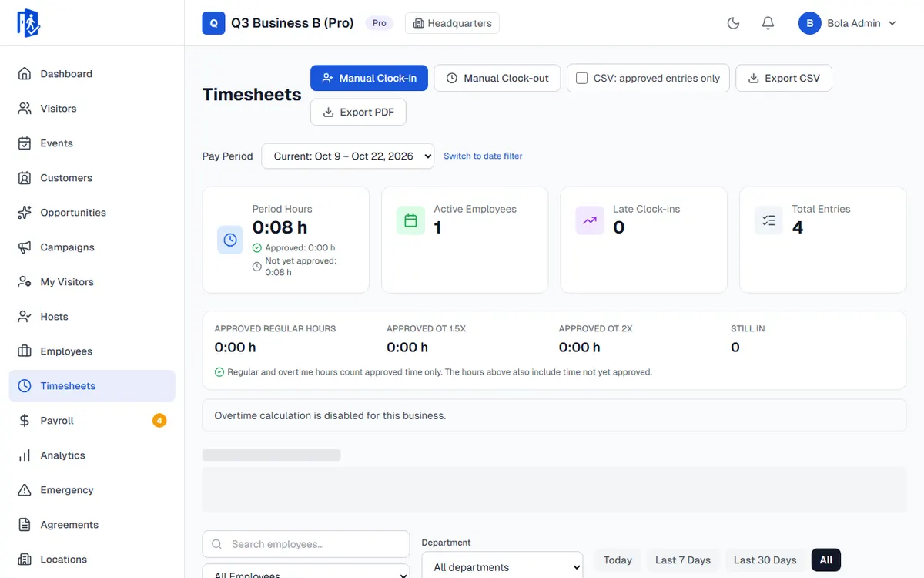
Task: Click the APPROVED OT 2X label
Action: (595, 328)
